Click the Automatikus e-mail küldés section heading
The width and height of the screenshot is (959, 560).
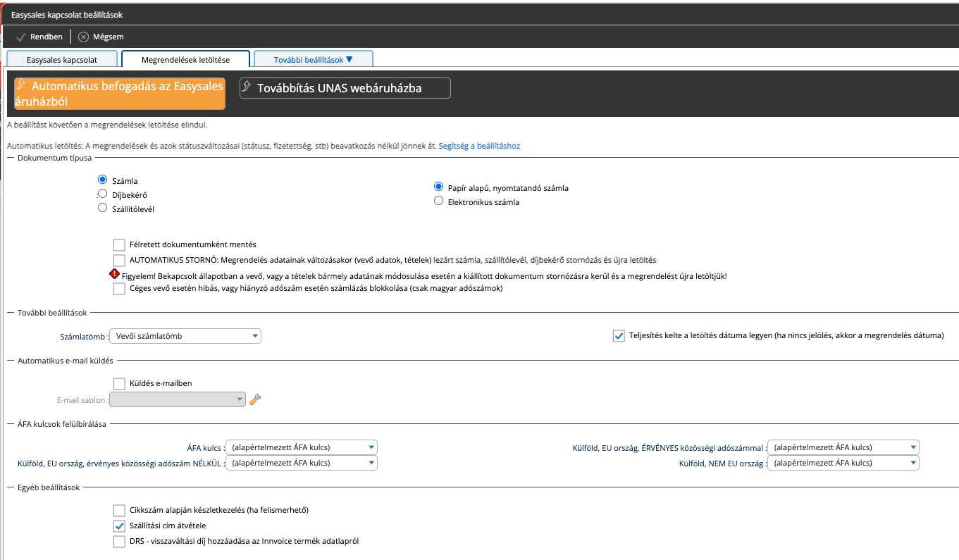(x=66, y=360)
